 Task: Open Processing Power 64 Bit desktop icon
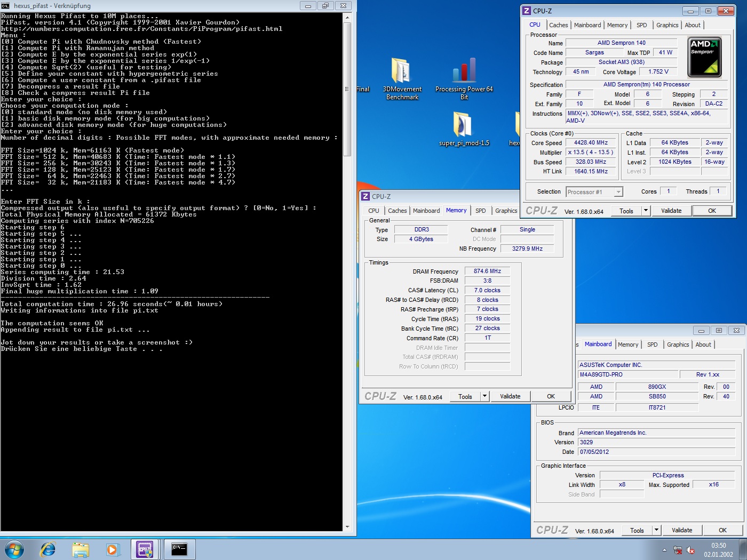coord(464,79)
